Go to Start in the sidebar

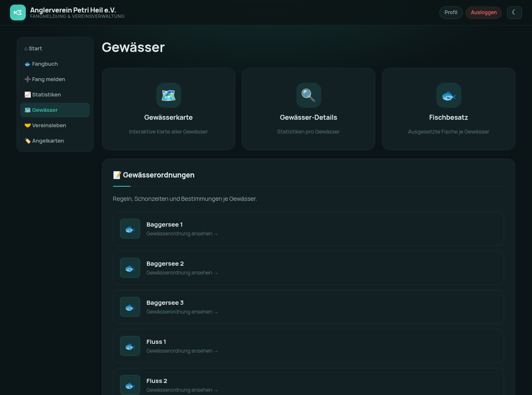[x=55, y=49]
